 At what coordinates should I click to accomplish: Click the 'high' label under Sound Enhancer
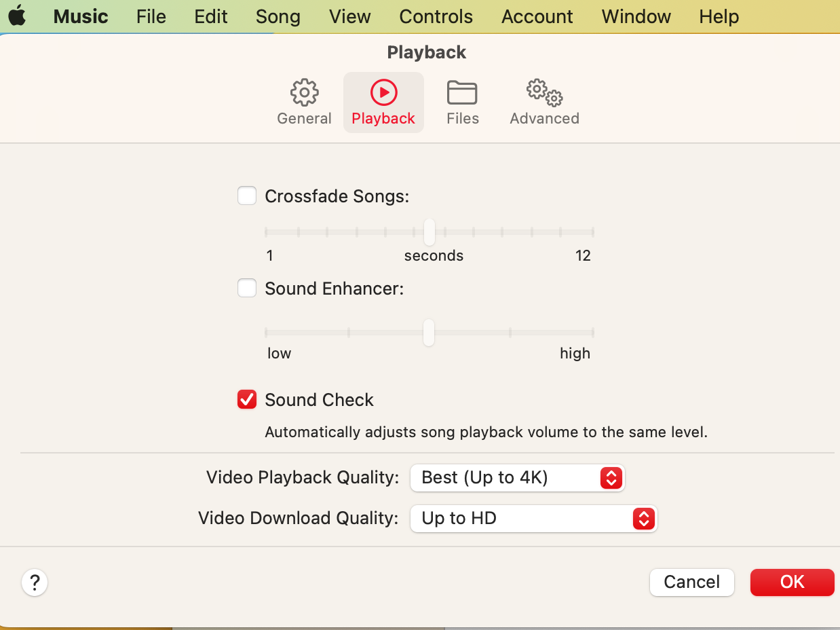pyautogui.click(x=575, y=354)
